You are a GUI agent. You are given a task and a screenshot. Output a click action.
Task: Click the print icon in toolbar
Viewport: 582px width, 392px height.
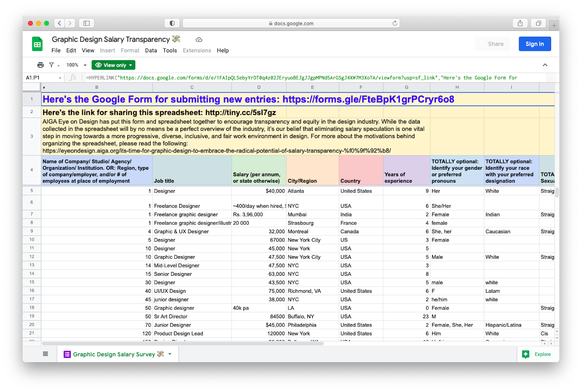point(40,65)
